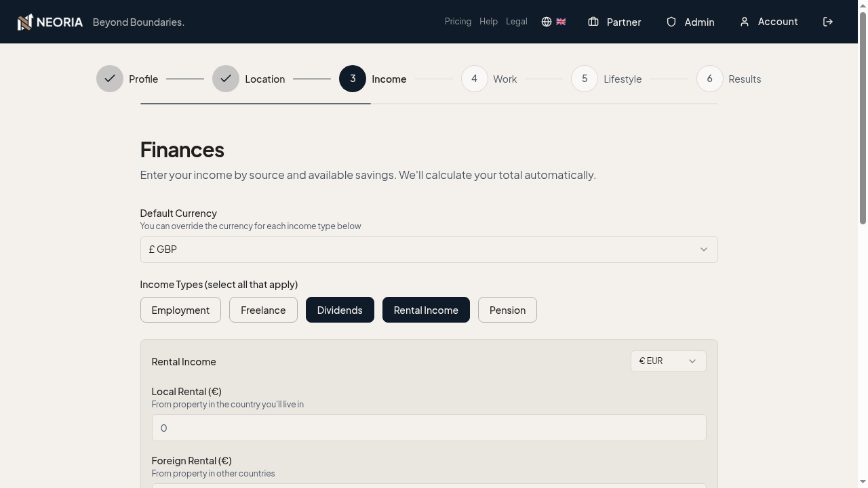
Task: Open the Help link
Action: pos(488,22)
